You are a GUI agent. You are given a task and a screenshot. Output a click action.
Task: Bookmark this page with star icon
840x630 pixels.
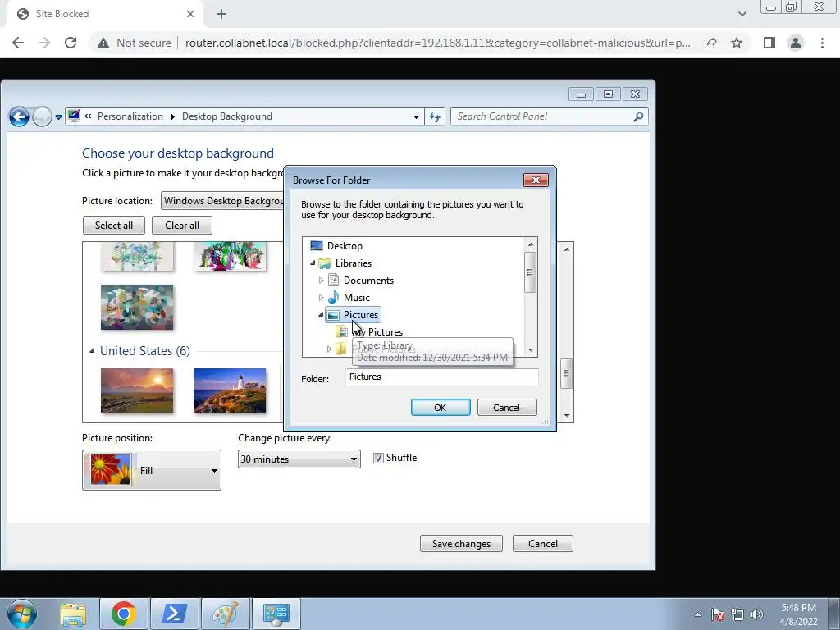(x=737, y=43)
